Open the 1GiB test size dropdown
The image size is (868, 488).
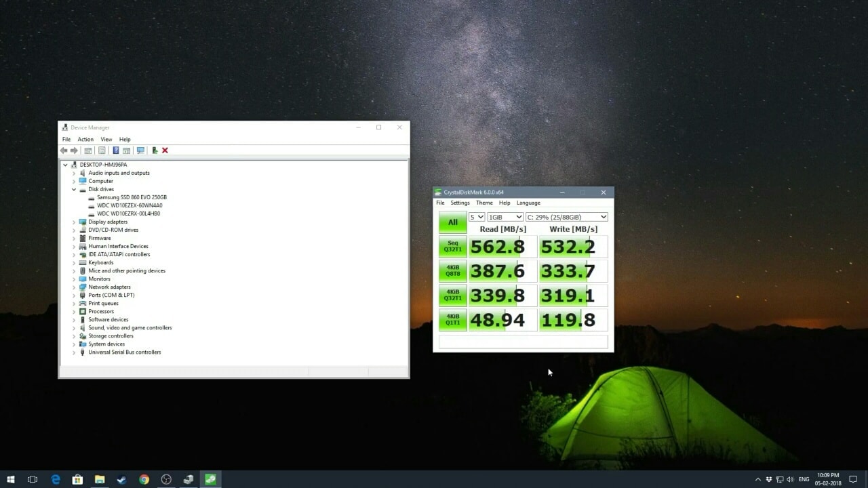(x=505, y=217)
